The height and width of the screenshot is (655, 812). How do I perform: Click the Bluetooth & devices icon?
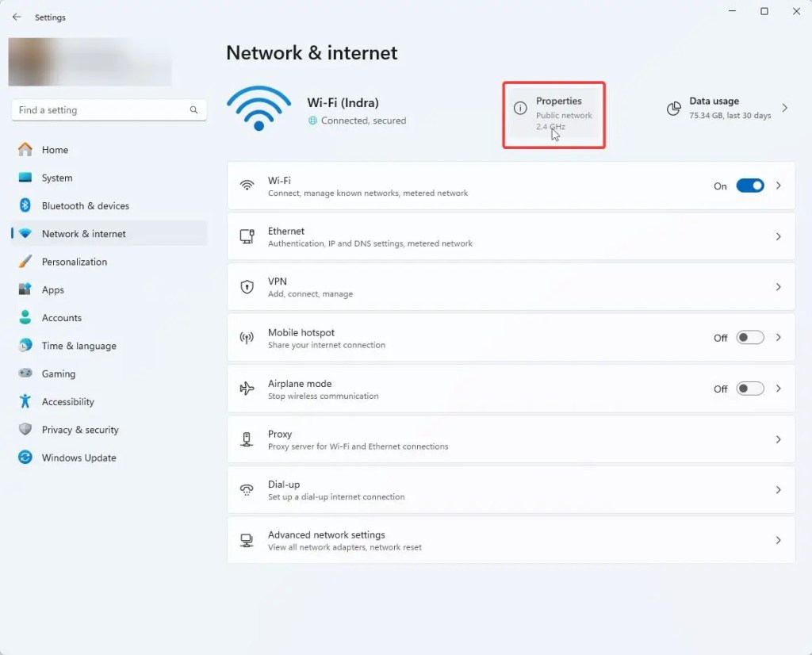click(x=25, y=206)
